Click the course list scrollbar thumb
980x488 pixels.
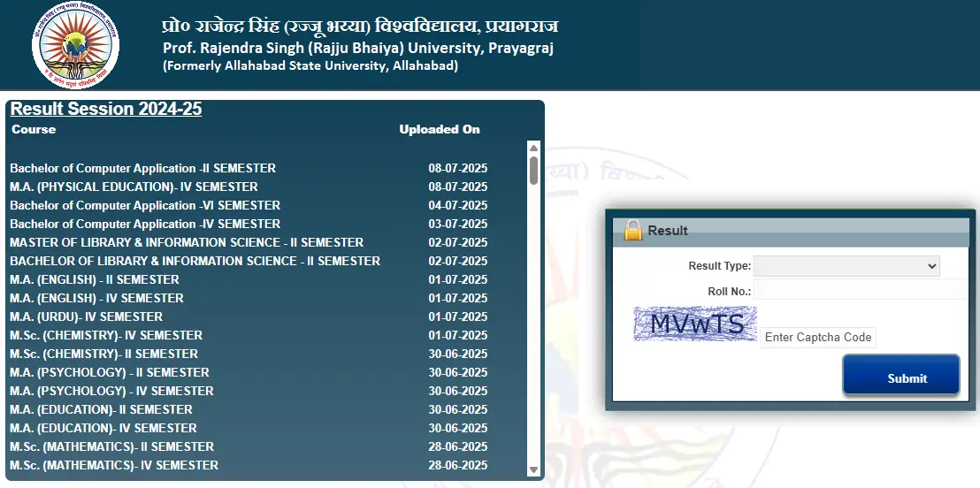coord(533,171)
